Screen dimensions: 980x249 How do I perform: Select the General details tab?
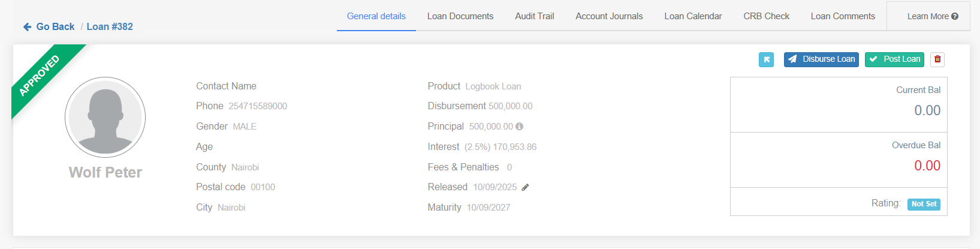(376, 16)
